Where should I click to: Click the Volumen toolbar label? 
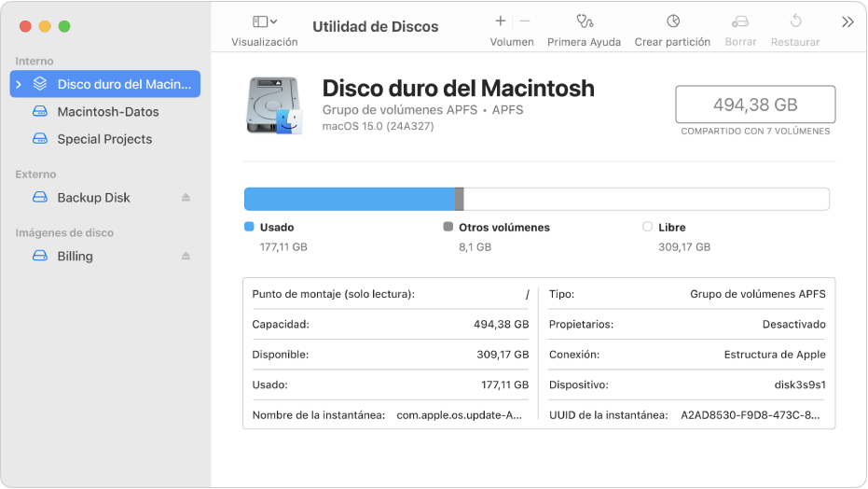pos(512,42)
